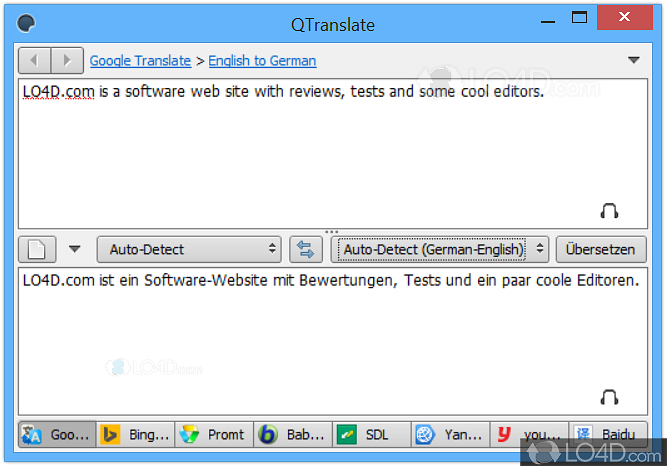
Task: Switch to the youdao service tab
Action: 529,435
